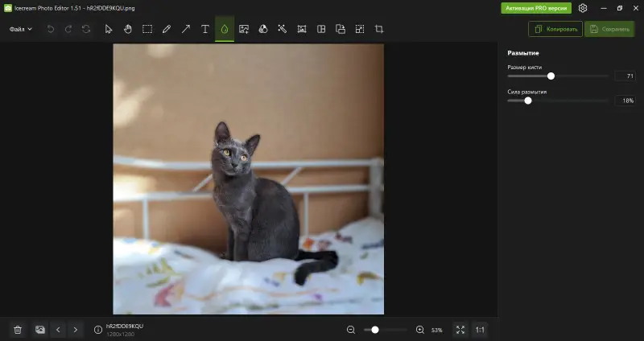
Task: Click the file name hR2fDDE9KQU text
Action: click(125, 327)
